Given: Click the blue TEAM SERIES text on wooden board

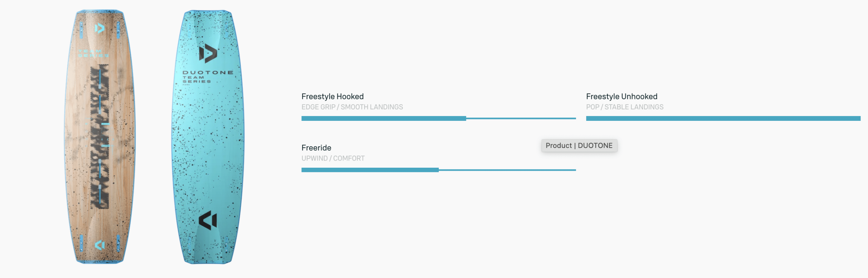Looking at the screenshot, I should (93, 53).
